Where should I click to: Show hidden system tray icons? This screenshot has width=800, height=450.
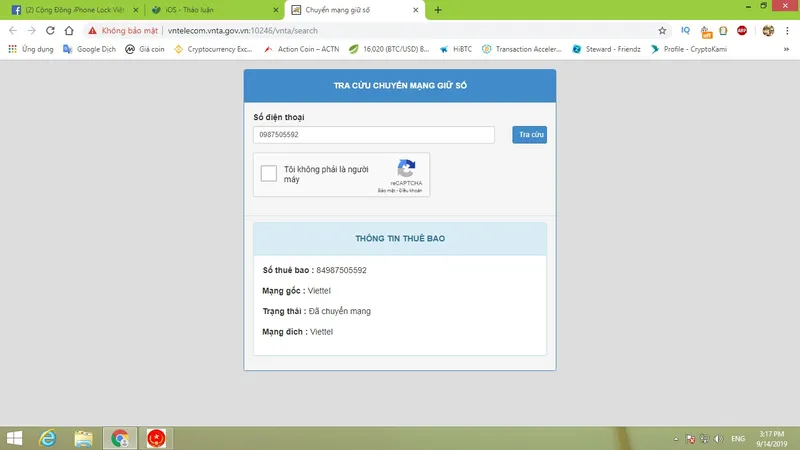pos(676,439)
